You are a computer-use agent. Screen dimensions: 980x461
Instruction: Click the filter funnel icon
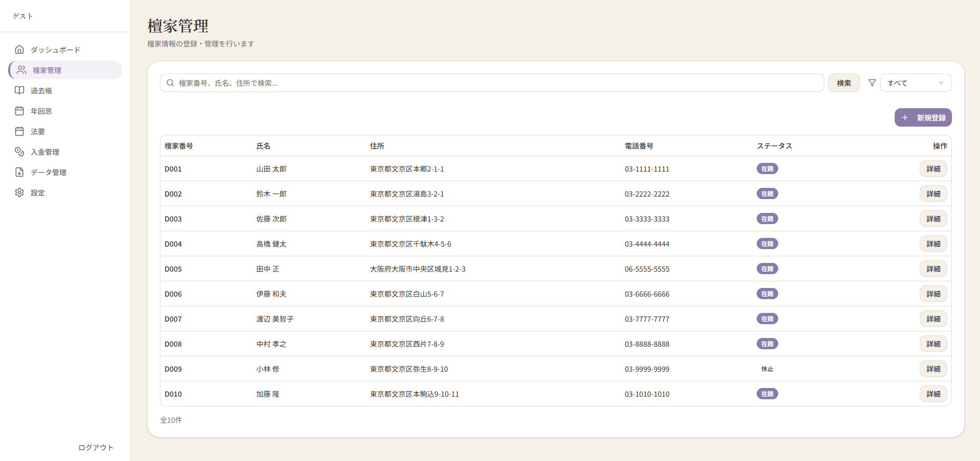[x=872, y=83]
